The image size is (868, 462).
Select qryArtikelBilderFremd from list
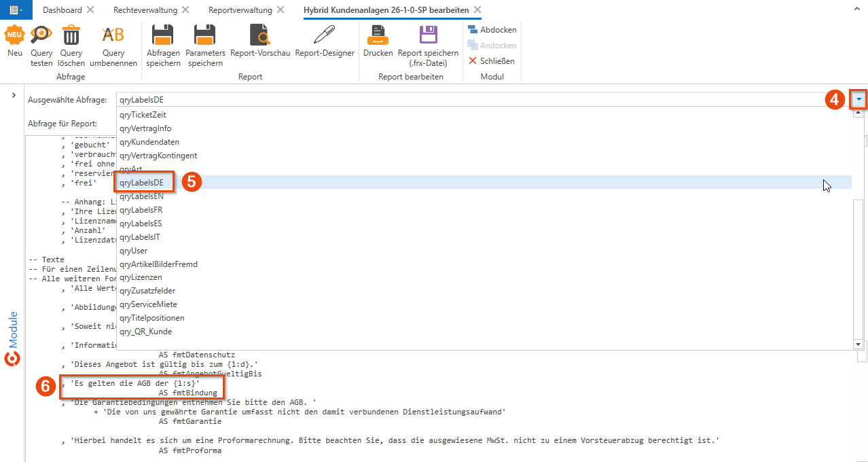tap(484, 264)
